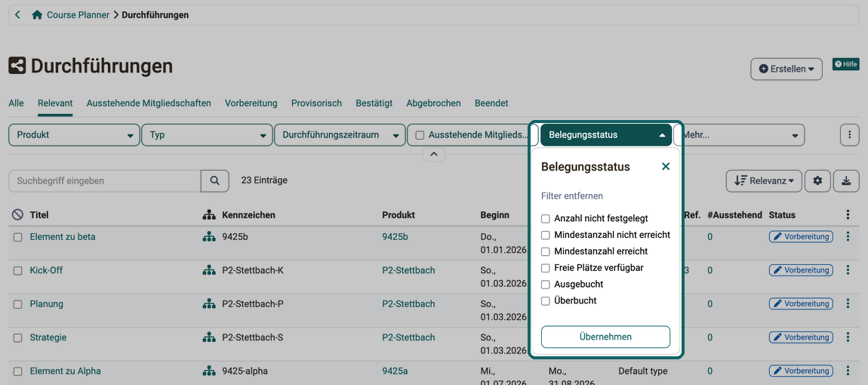868x385 pixels.
Task: Open the Hilfe help badge
Action: click(x=846, y=64)
